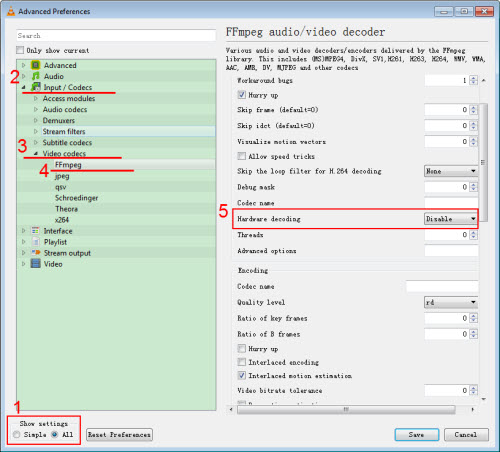Uncheck decoding Hurry up checkbox
500x452 pixels.
(242, 95)
